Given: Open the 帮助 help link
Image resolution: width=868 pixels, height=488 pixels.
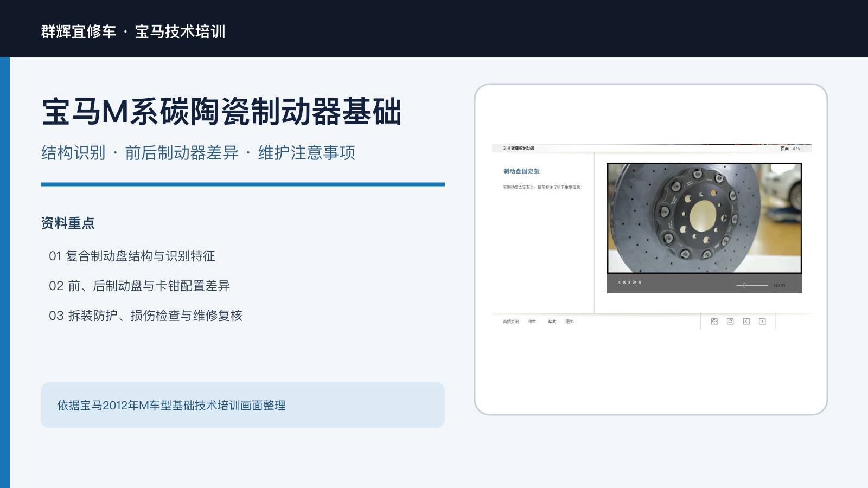Looking at the screenshot, I should click(x=552, y=322).
